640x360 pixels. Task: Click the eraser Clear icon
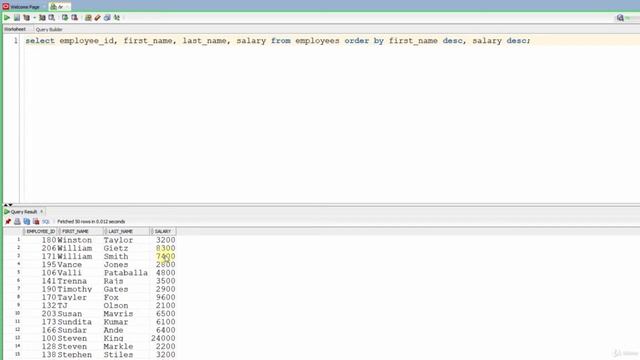[x=98, y=18]
